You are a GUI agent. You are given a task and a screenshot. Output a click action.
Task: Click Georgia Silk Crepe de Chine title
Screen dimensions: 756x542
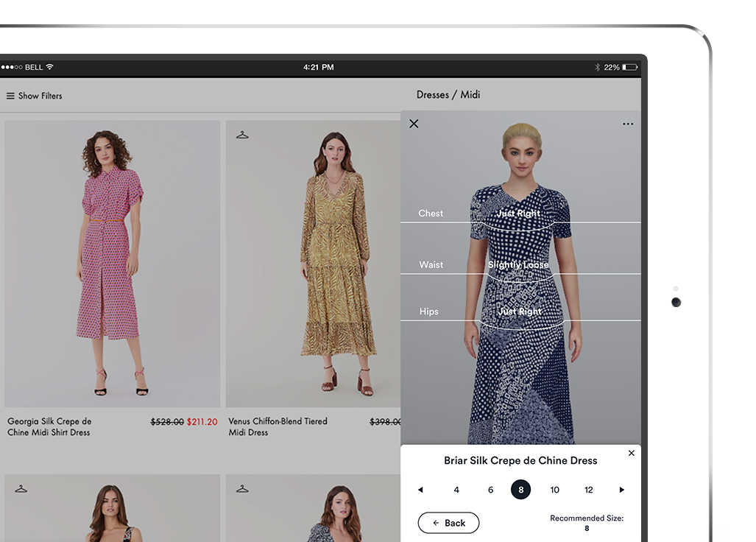(49, 427)
